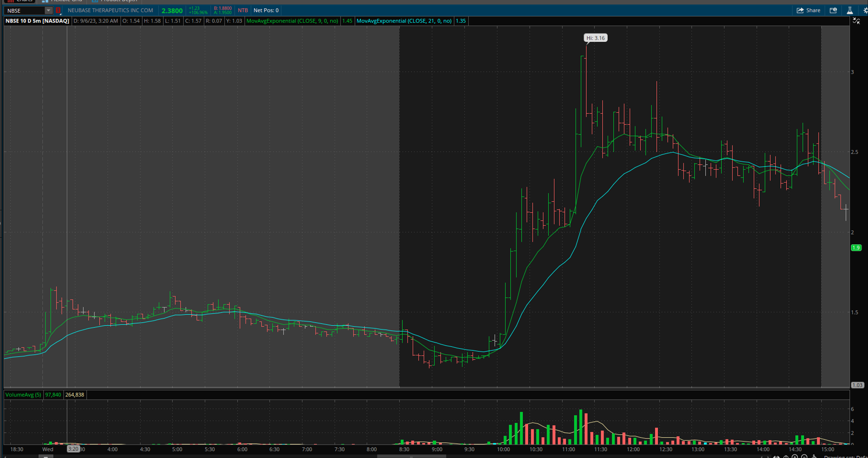Click the 264,838 volume value

pos(75,395)
